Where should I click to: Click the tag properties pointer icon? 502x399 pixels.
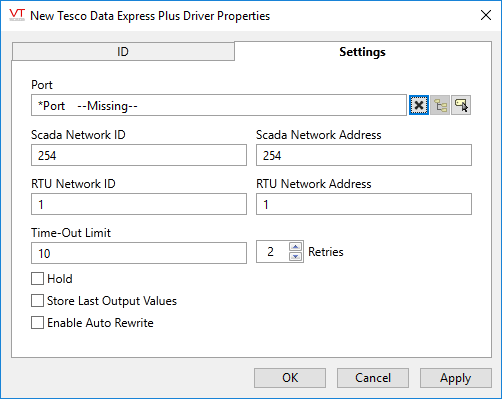coord(461,105)
